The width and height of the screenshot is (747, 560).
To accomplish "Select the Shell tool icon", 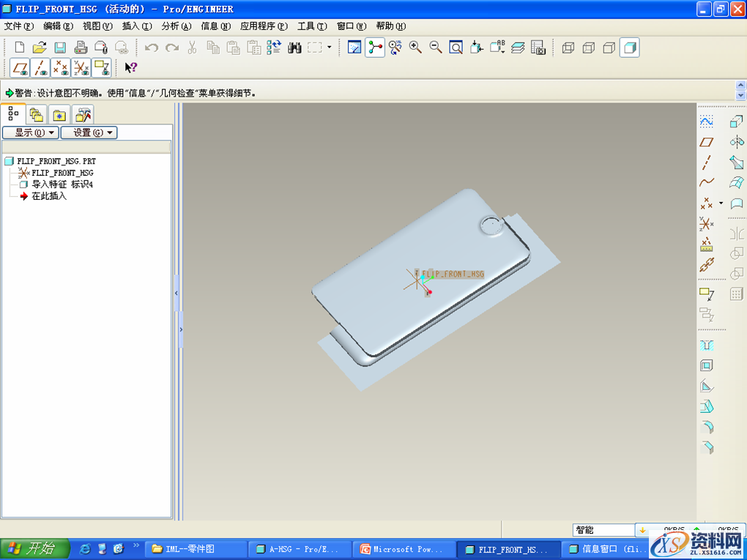I will pyautogui.click(x=706, y=366).
